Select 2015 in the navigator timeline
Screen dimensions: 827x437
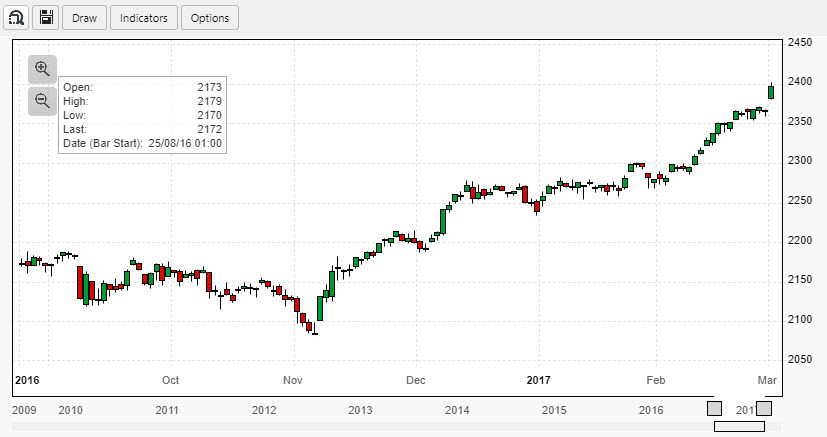tap(554, 410)
